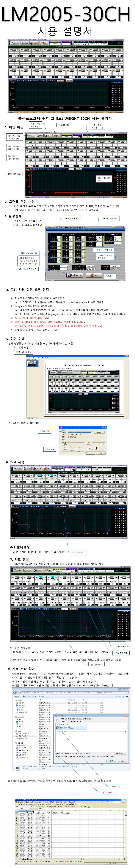Click 확인 in the print dialog
This screenshot has width=135, height=868.
[x=90, y=453]
